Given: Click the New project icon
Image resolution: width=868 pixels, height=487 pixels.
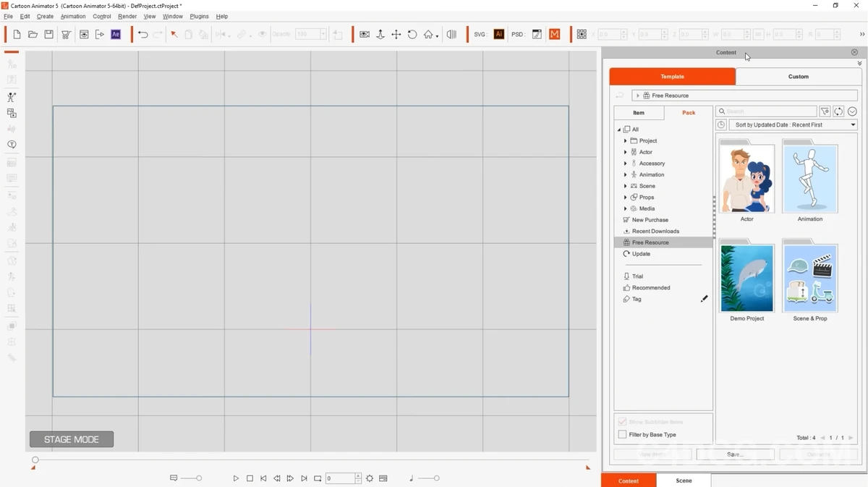Looking at the screenshot, I should point(16,34).
